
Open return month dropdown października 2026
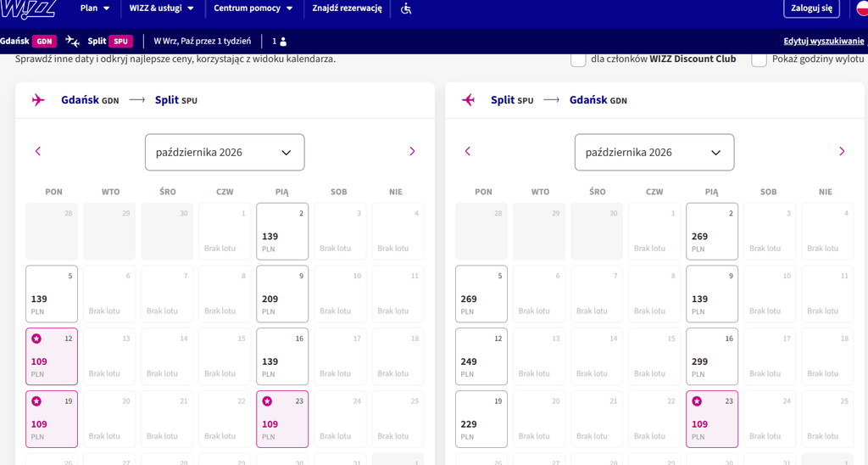coord(654,153)
